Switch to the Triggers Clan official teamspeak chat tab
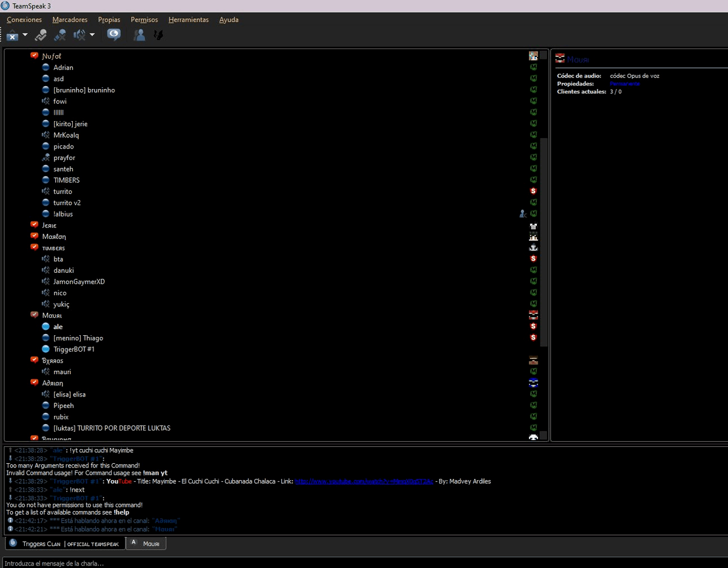The height and width of the screenshot is (568, 728). point(65,544)
